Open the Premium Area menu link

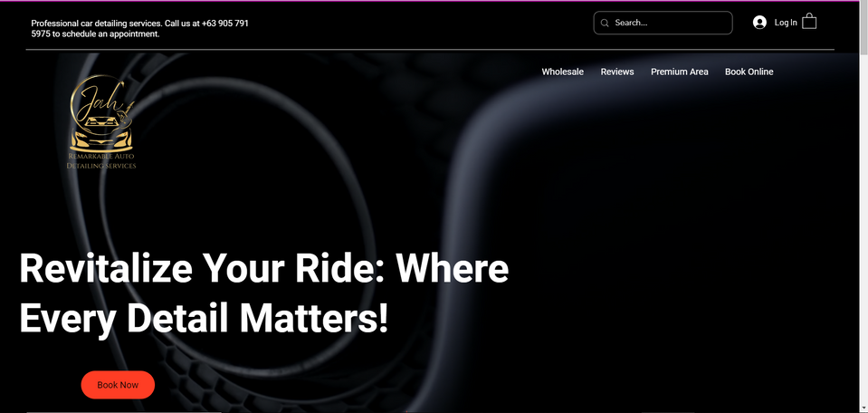(x=679, y=72)
